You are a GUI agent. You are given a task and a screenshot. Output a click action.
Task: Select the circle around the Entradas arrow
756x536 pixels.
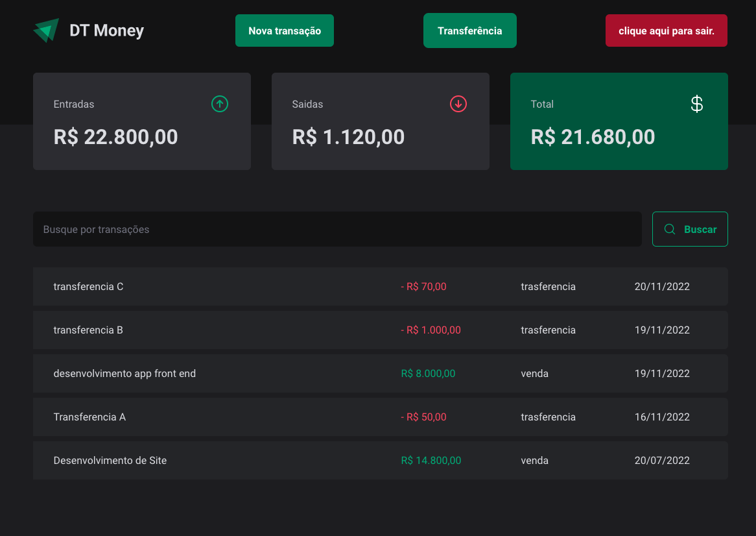[x=219, y=104]
